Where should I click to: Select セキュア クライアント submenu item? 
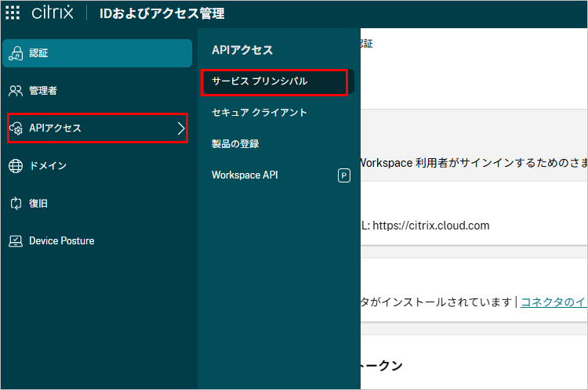(x=278, y=113)
